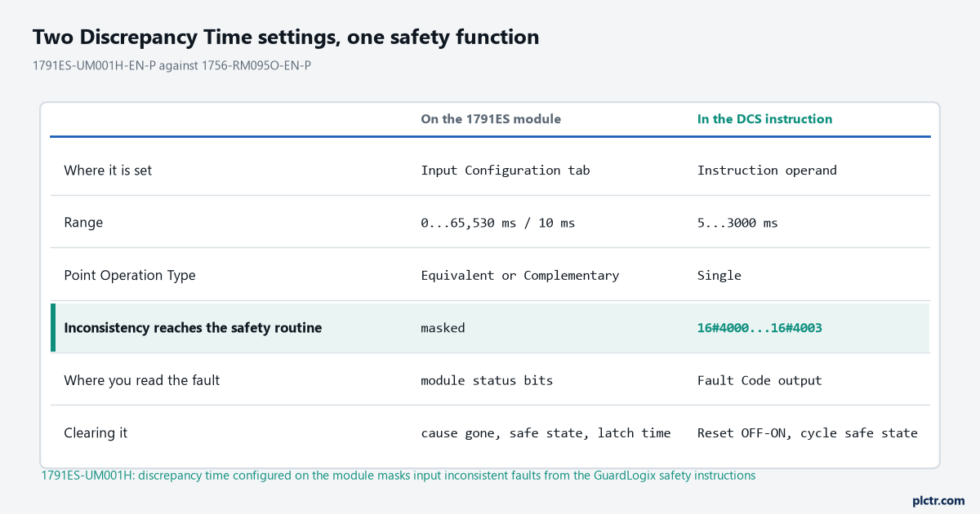This screenshot has height=514, width=980.
Task: Click the '0...65,530 ms / 10 ms' value
Action: [x=498, y=223]
